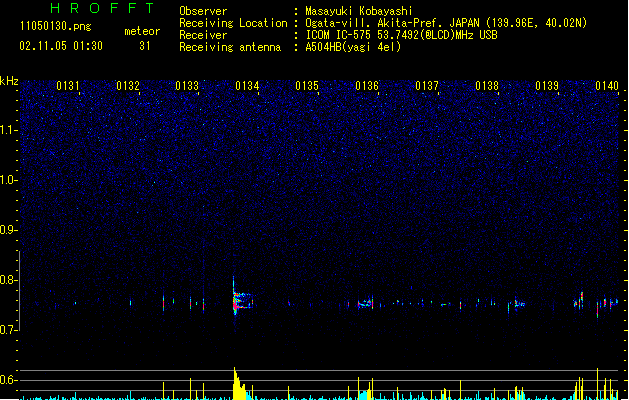Click the ICOM IC-575 receiver value
This screenshot has height=400, width=629.
point(402,35)
